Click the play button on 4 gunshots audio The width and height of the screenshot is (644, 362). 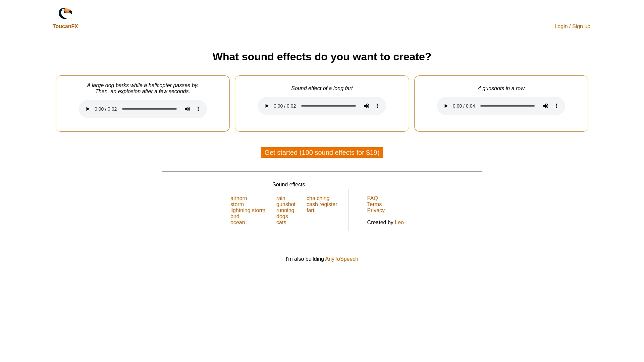coord(446,106)
